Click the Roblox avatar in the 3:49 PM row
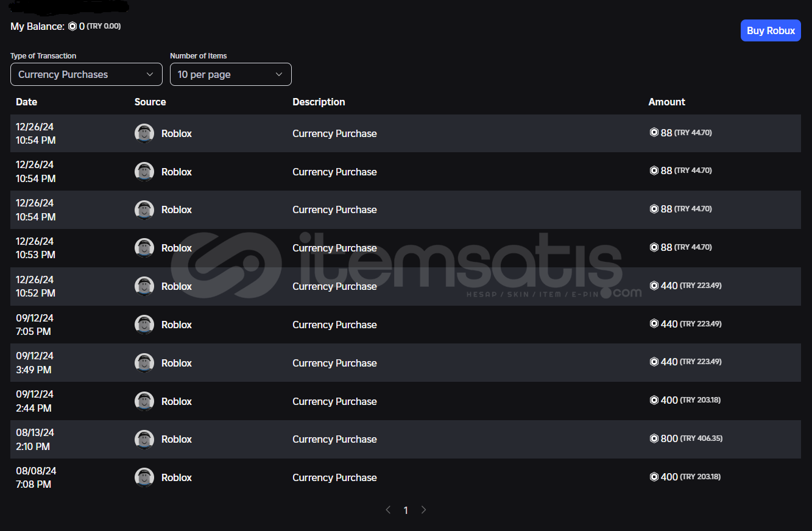Viewport: 812px width, 531px height. (144, 363)
